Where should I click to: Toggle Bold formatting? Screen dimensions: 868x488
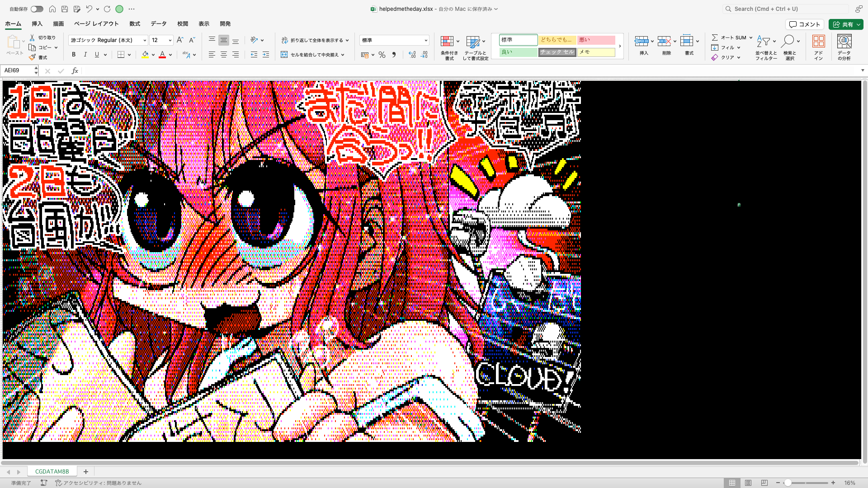tap(74, 55)
